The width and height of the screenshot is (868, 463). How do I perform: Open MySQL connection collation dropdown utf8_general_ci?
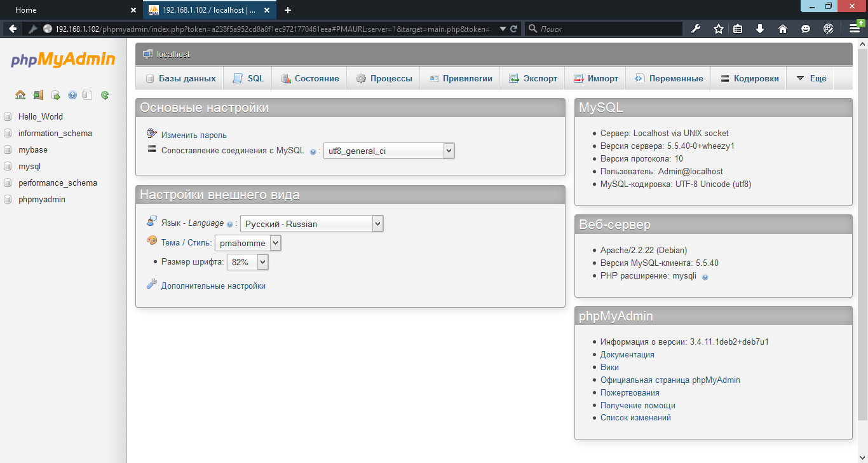(389, 151)
